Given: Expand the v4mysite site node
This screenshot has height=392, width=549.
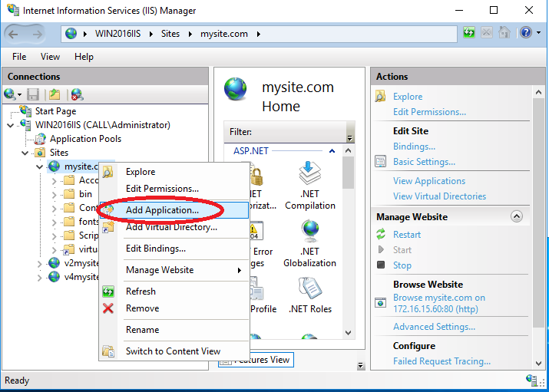Looking at the screenshot, I should pos(40,278).
